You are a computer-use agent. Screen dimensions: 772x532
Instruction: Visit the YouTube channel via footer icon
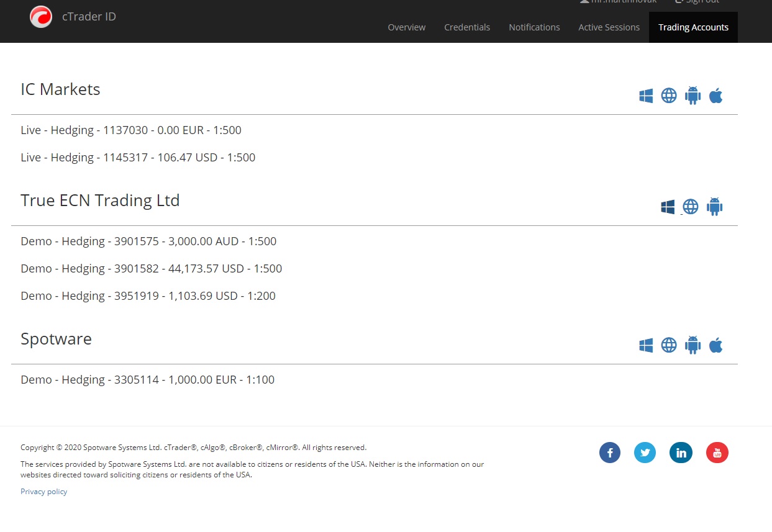(717, 453)
